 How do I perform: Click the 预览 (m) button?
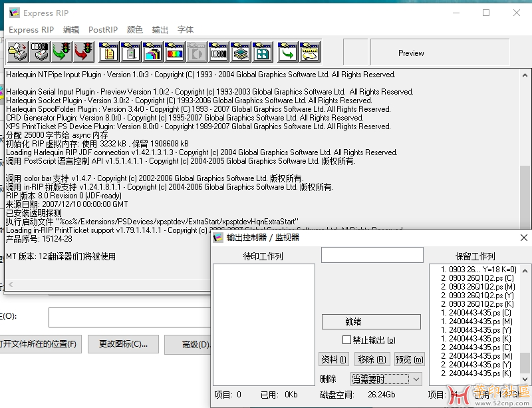point(409,359)
